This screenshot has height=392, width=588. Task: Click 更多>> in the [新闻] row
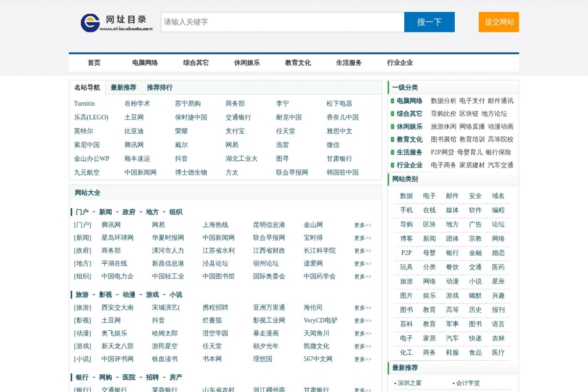pos(363,238)
